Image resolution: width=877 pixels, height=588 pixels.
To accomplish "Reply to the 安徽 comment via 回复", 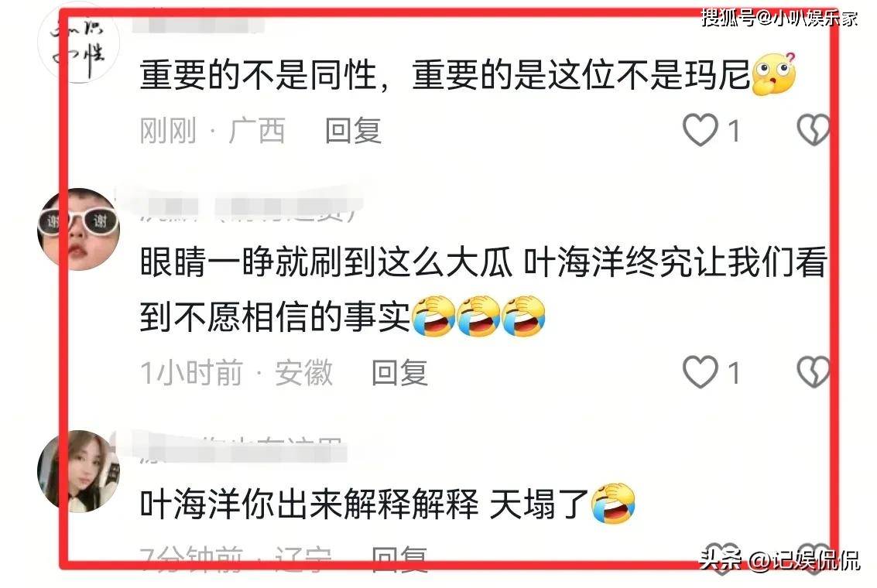I will tap(400, 373).
